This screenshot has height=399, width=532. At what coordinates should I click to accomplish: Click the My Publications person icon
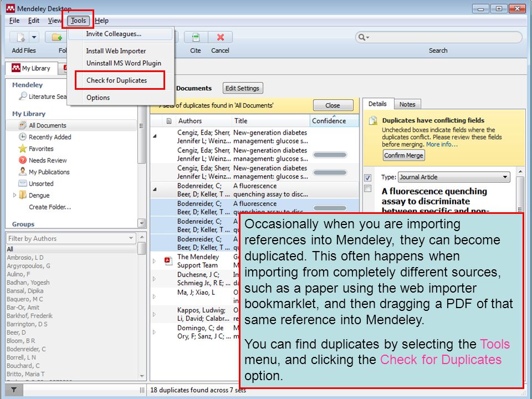pyautogui.click(x=22, y=172)
